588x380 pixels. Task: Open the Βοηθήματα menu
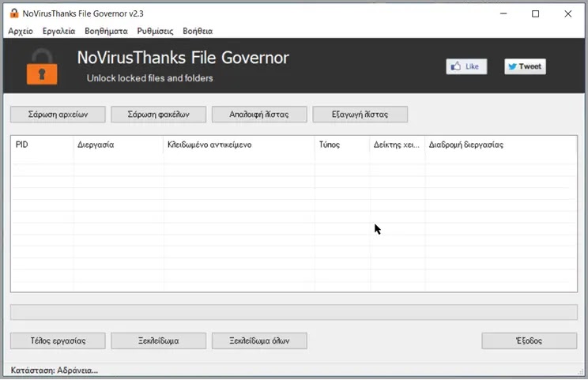(x=106, y=31)
